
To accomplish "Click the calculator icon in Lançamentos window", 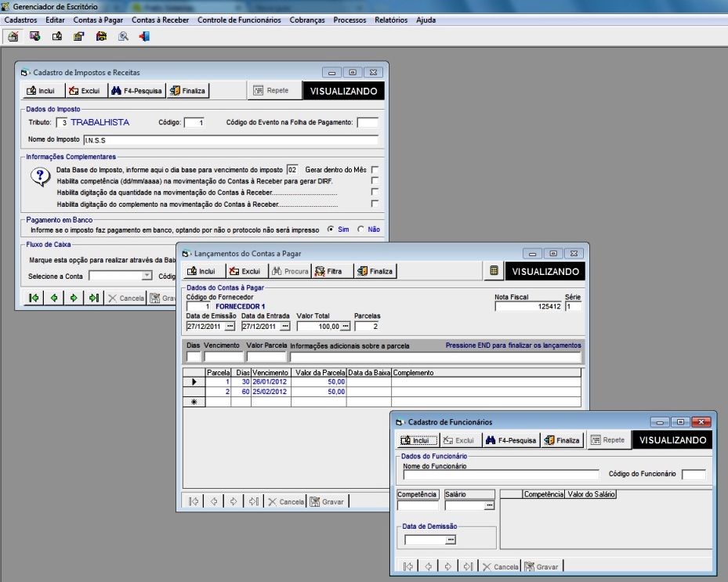I will (494, 271).
